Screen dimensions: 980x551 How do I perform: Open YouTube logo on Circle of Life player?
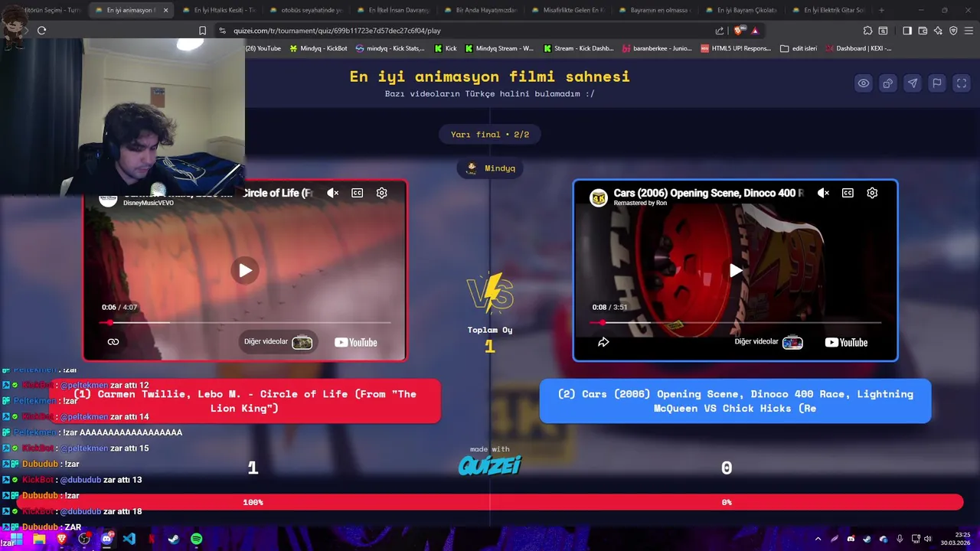tap(356, 342)
